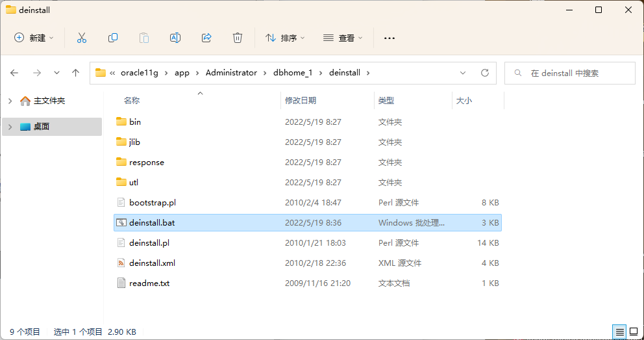Switch to details view icon in status bar
This screenshot has width=644, height=340.
620,332
